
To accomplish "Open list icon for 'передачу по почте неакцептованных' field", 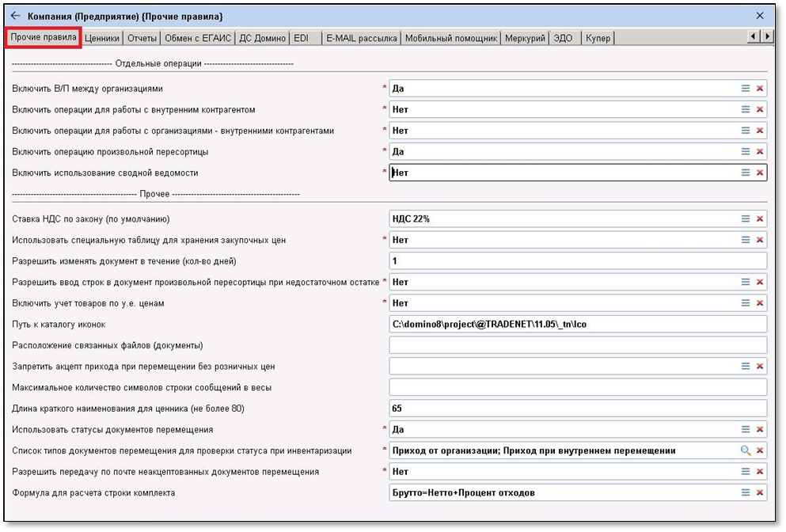I will coord(746,471).
